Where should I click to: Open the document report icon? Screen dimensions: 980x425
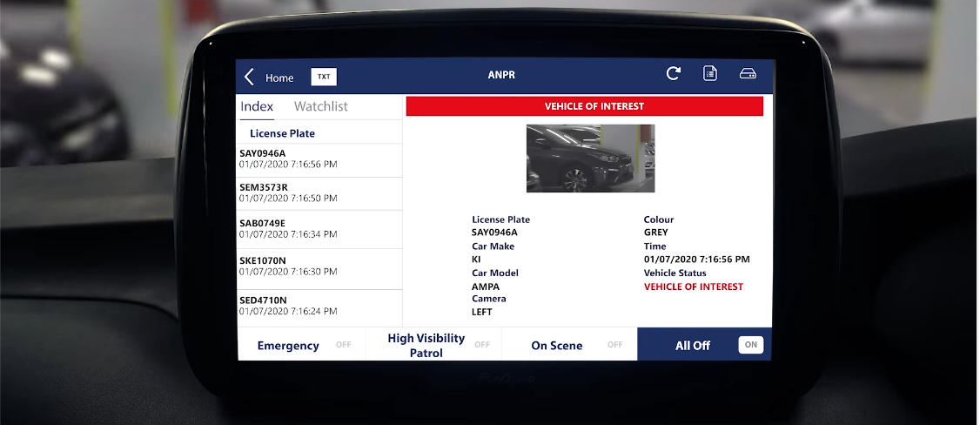710,74
